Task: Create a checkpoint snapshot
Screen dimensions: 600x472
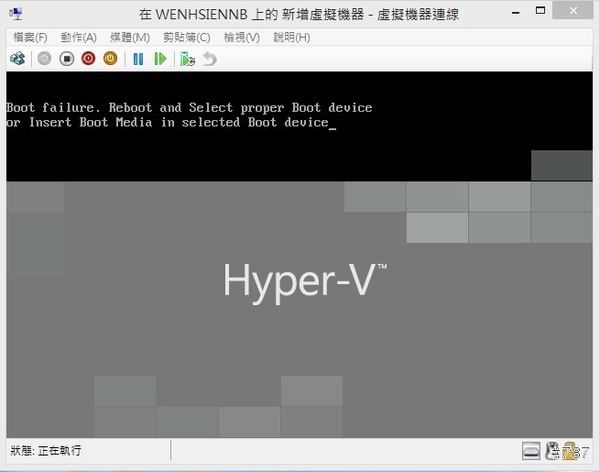Action: pyautogui.click(x=188, y=59)
